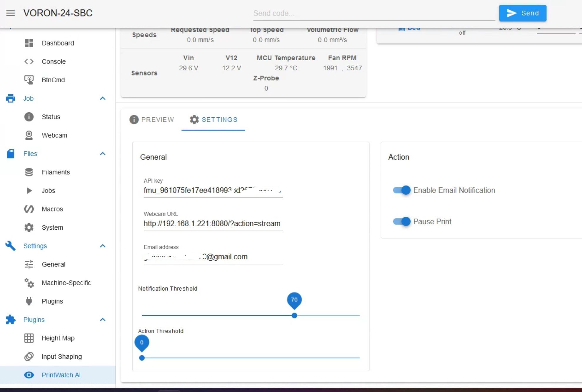Click the Settings wrench icon

pos(11,246)
